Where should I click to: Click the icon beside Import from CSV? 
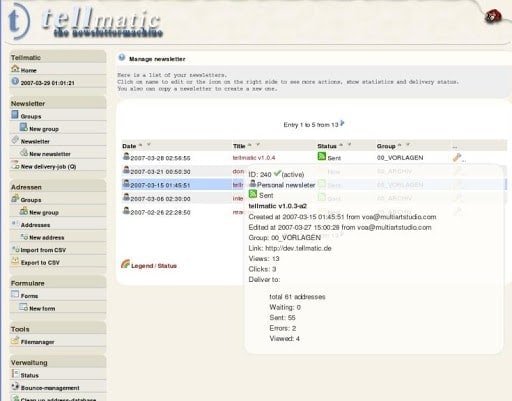(15, 249)
